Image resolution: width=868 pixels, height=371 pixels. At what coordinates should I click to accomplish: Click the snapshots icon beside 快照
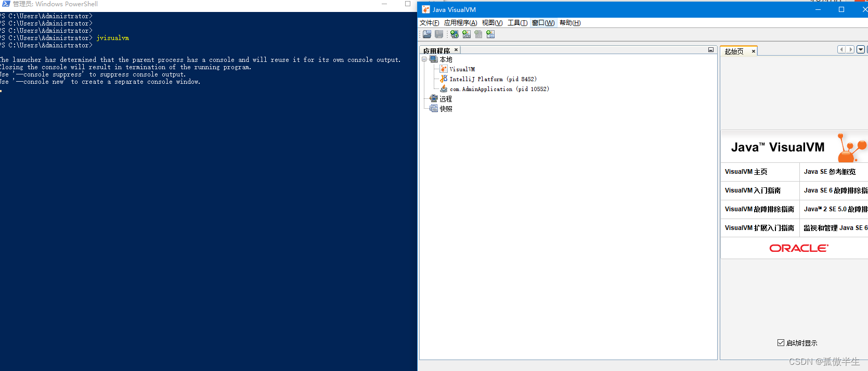pyautogui.click(x=434, y=109)
